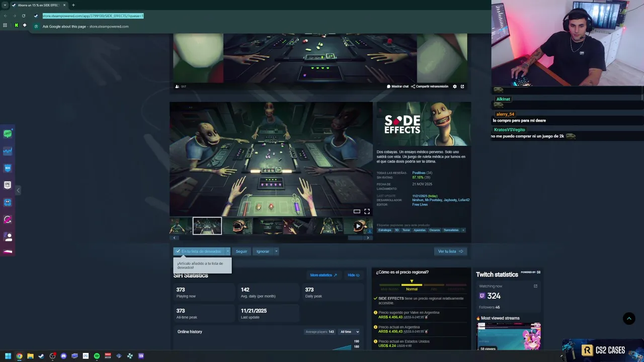Screen dimensions: 644x362
Task: Click the Apuestas tag
Action: click(420, 230)
